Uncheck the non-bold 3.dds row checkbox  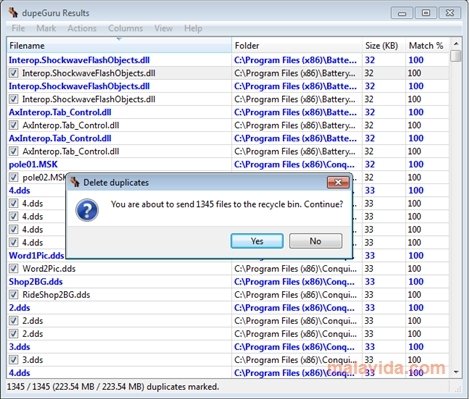tap(13, 360)
